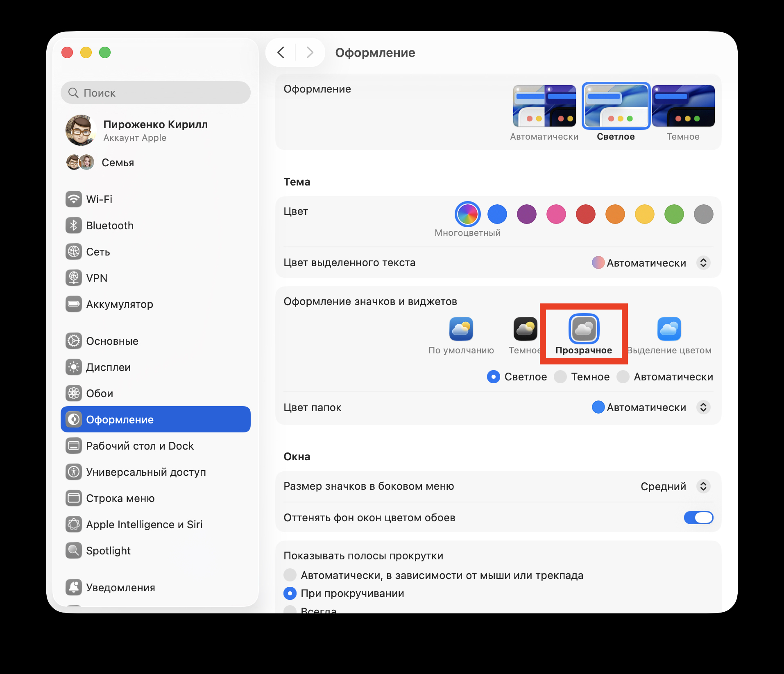Disable tinting window background with wallpaper color
784x674 pixels.
click(698, 518)
